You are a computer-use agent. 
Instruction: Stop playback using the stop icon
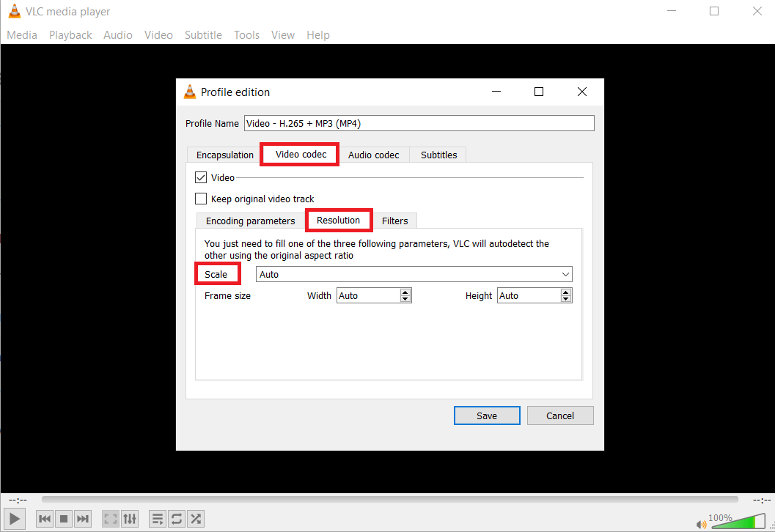point(63,518)
